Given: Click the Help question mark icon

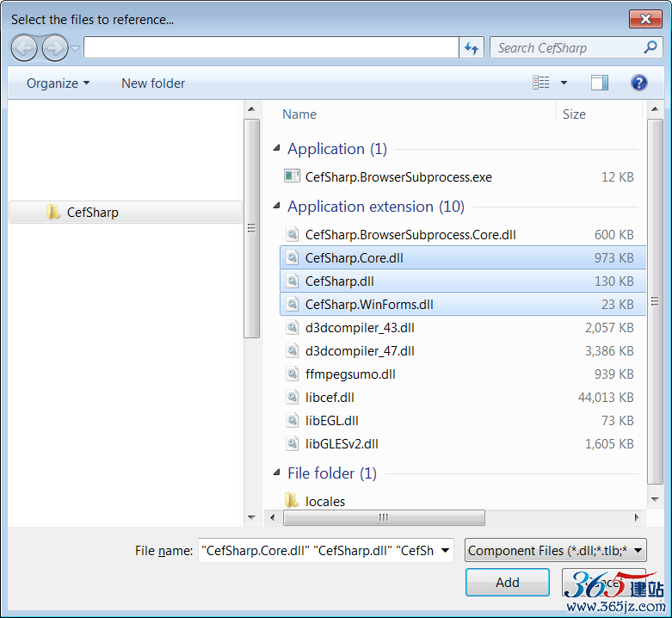Looking at the screenshot, I should click(638, 83).
